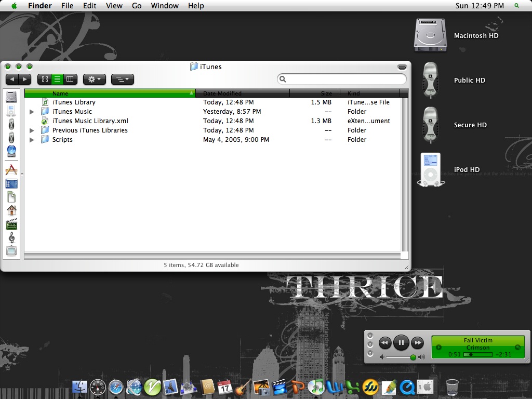This screenshot has width=532, height=399.
Task: Open iPhoto in the Dock
Action: (x=262, y=388)
